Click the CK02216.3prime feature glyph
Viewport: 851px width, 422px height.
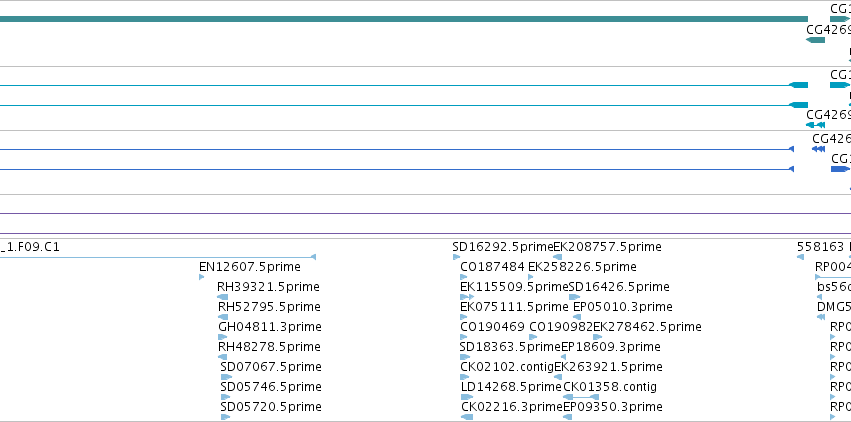pyautogui.click(x=467, y=417)
